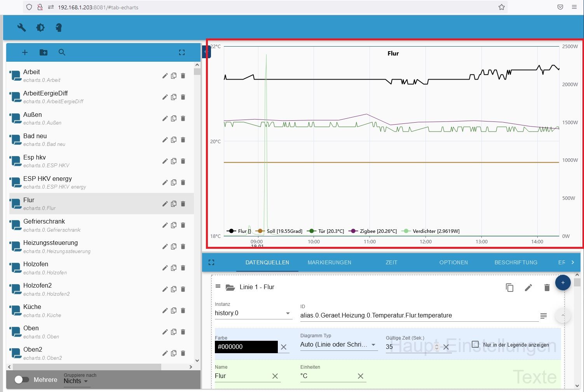The width and height of the screenshot is (584, 392).
Task: Toggle the theme brightness icon
Action: tap(40, 28)
